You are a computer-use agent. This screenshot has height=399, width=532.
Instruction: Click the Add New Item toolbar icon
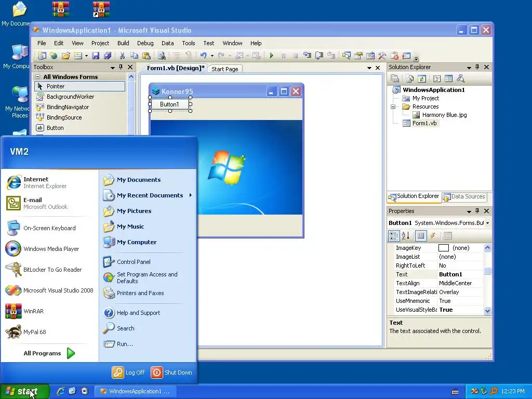(x=78, y=56)
